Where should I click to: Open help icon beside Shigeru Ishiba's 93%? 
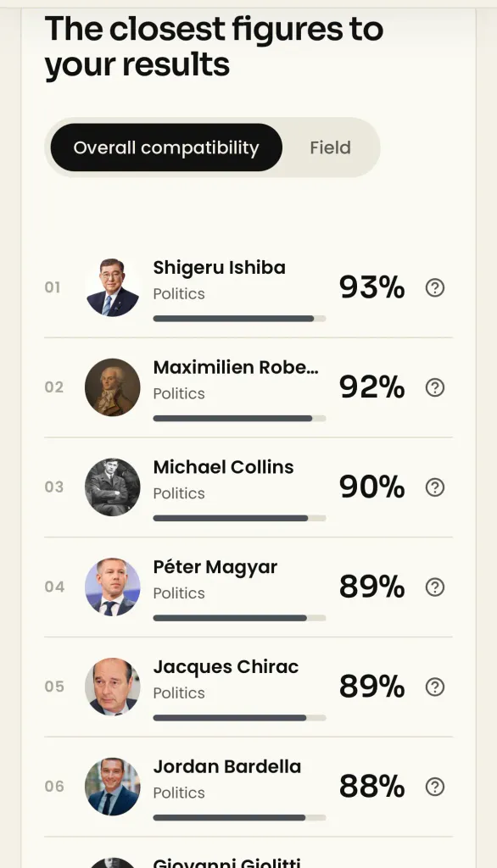(x=435, y=288)
